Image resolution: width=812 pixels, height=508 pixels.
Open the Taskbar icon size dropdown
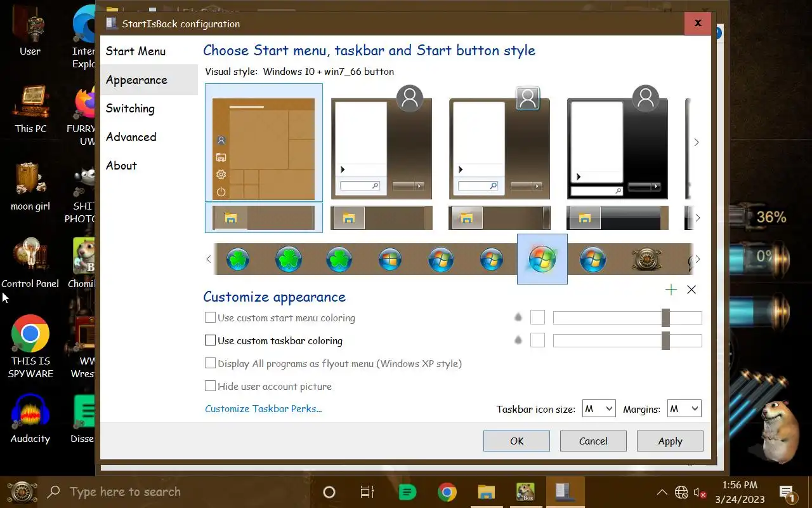(x=599, y=409)
